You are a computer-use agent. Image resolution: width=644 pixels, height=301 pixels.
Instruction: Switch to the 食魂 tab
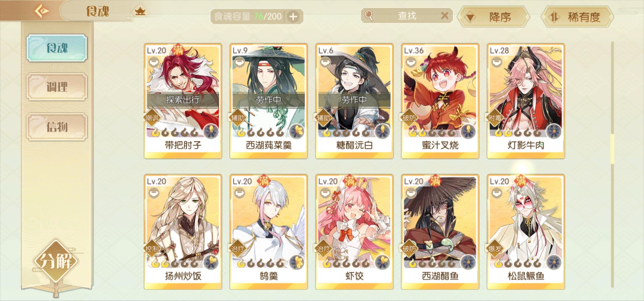[x=57, y=48]
